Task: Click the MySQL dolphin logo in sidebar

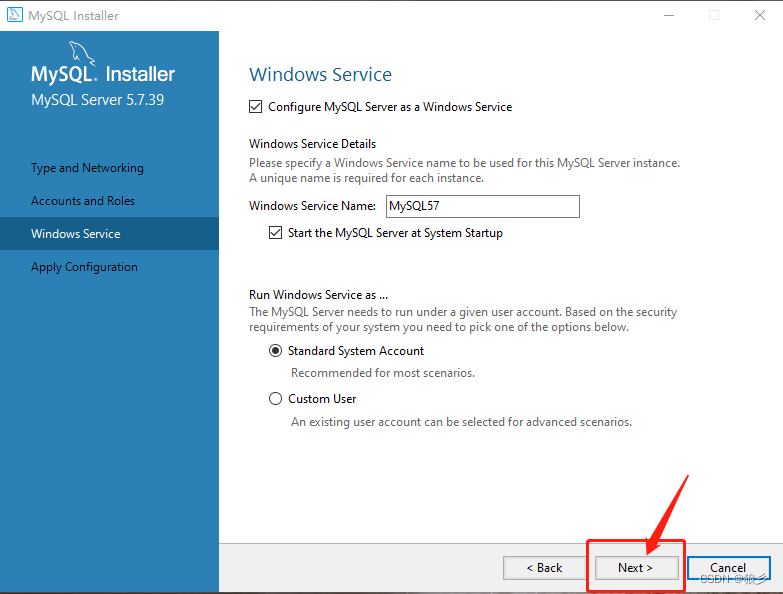Action: click(x=81, y=53)
